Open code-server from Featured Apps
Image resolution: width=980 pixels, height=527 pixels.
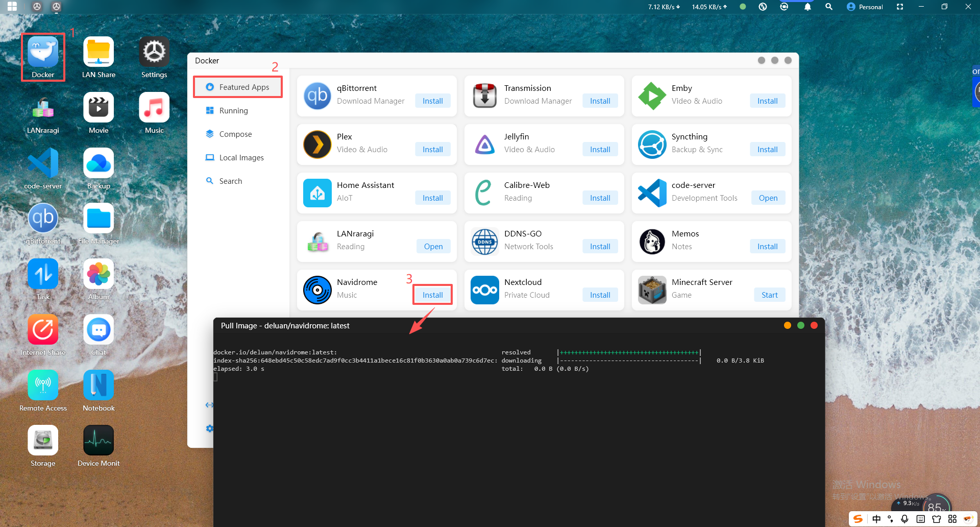[x=768, y=198]
